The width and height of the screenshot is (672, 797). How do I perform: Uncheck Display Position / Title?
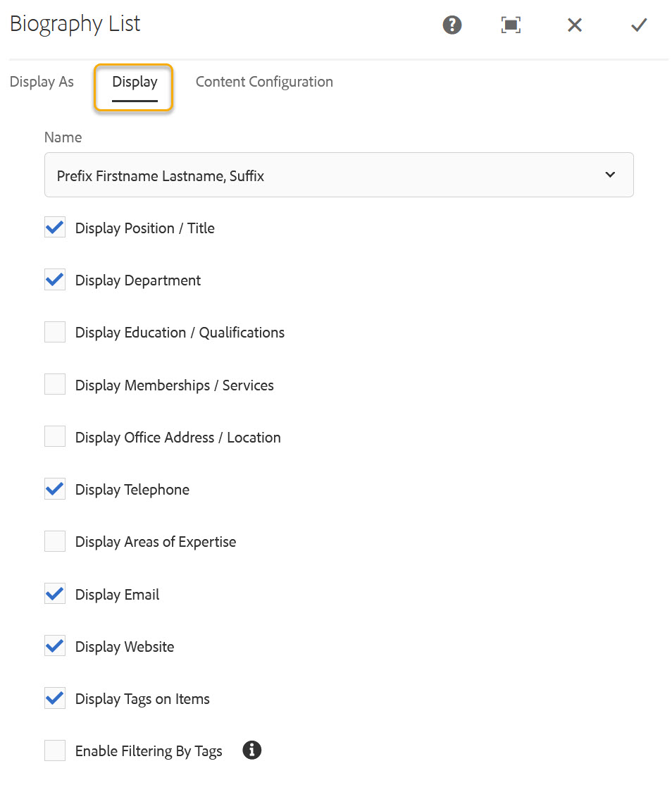pos(55,228)
